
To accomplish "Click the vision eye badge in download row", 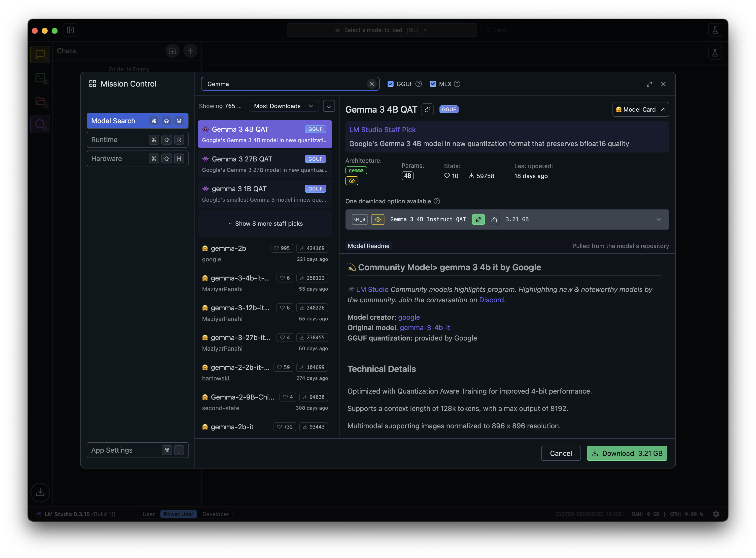I will pos(378,219).
